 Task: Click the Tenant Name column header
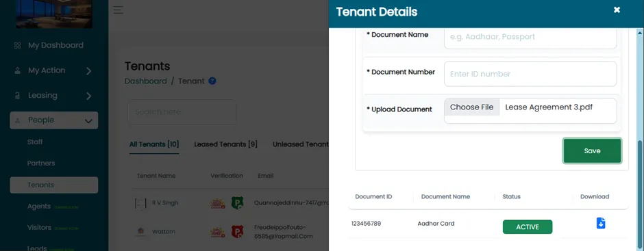pyautogui.click(x=156, y=176)
